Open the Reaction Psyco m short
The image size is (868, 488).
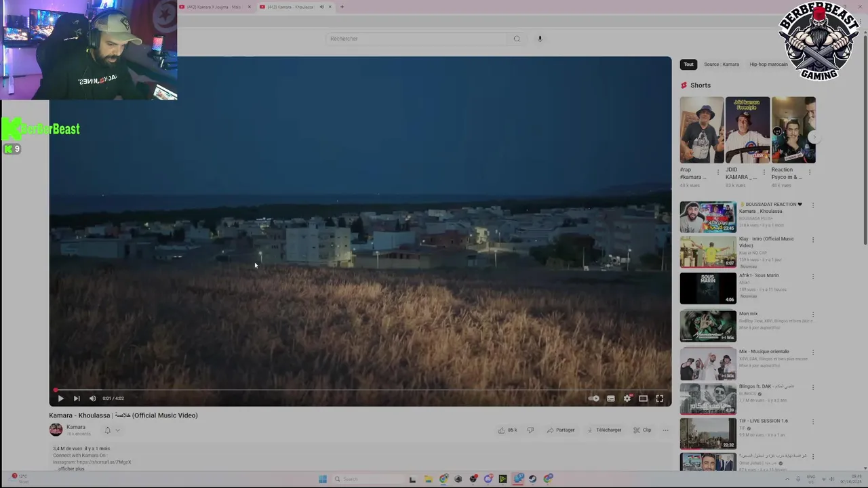pos(793,130)
